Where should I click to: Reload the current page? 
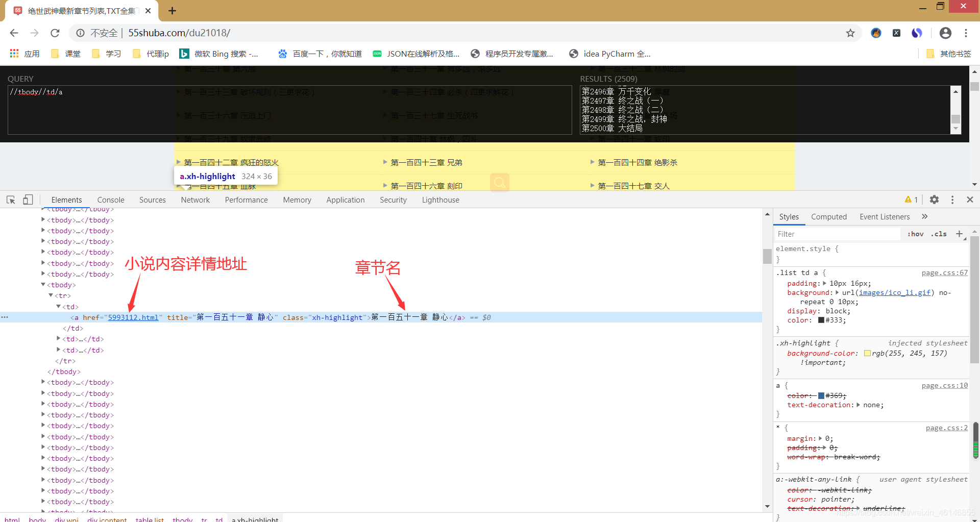pyautogui.click(x=55, y=33)
